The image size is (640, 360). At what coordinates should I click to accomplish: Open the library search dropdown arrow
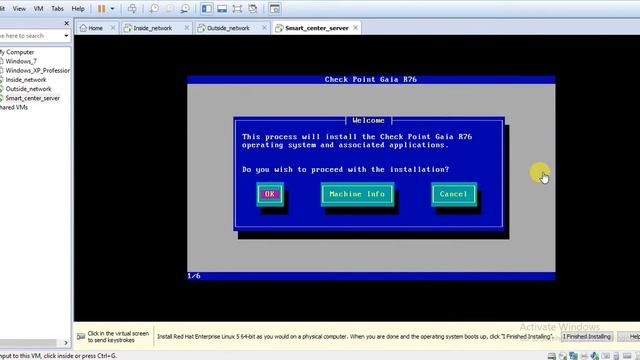coord(66,36)
